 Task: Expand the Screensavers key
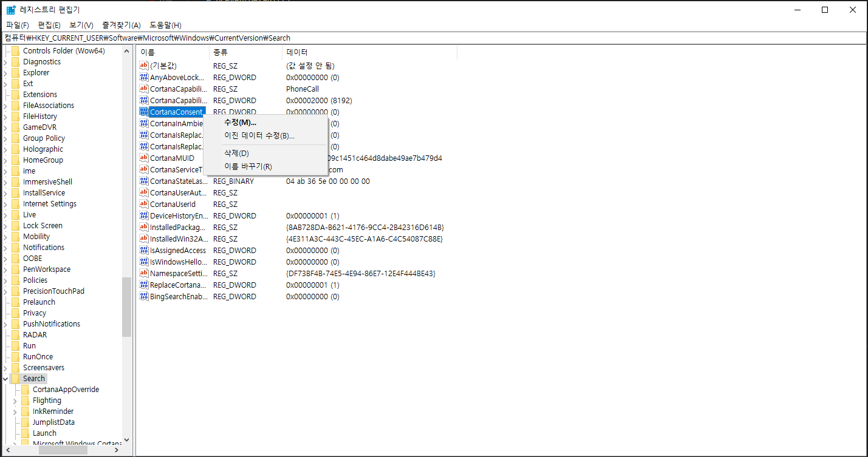coord(5,368)
